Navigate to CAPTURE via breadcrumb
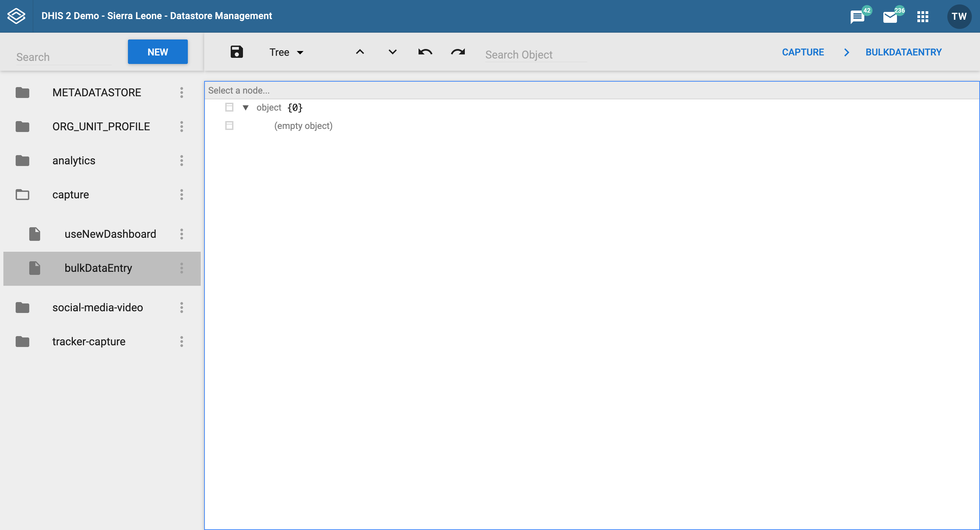Viewport: 980px width, 530px height. coord(803,52)
